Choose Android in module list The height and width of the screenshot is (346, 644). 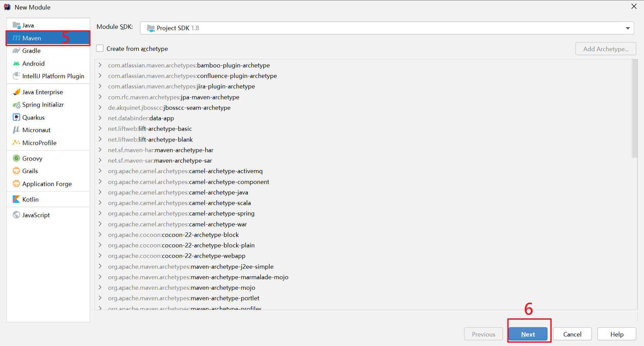tap(48, 63)
